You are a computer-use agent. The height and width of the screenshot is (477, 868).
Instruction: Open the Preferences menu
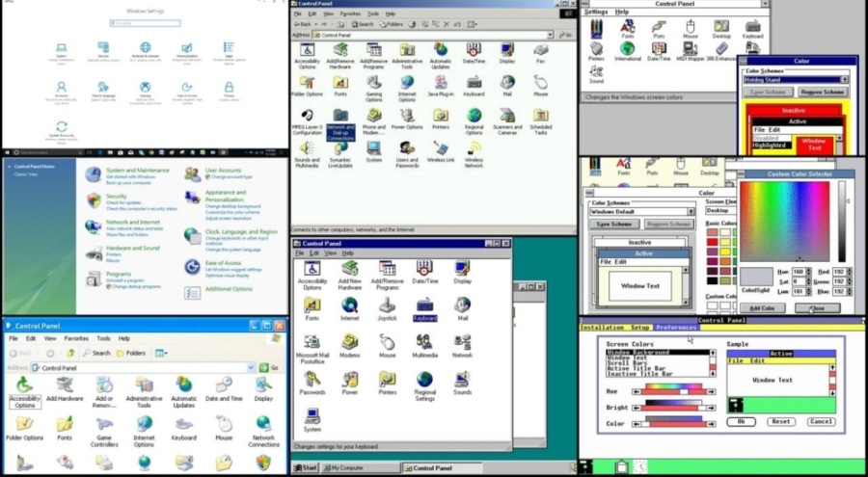click(x=675, y=328)
